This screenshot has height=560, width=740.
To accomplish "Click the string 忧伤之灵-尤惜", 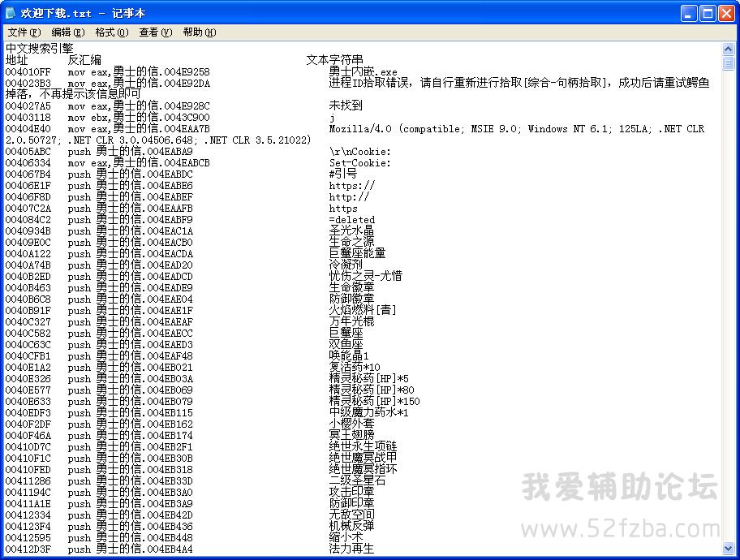I will (366, 276).
